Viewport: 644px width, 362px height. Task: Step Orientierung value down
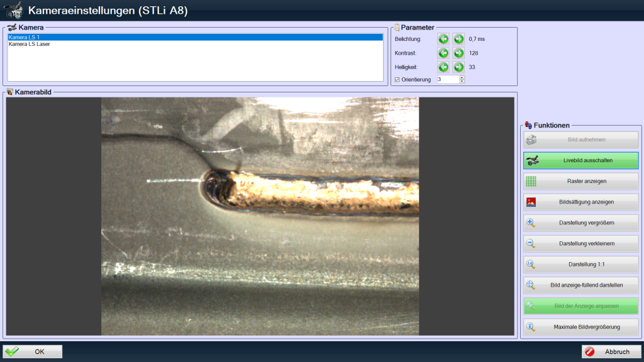pyautogui.click(x=462, y=82)
